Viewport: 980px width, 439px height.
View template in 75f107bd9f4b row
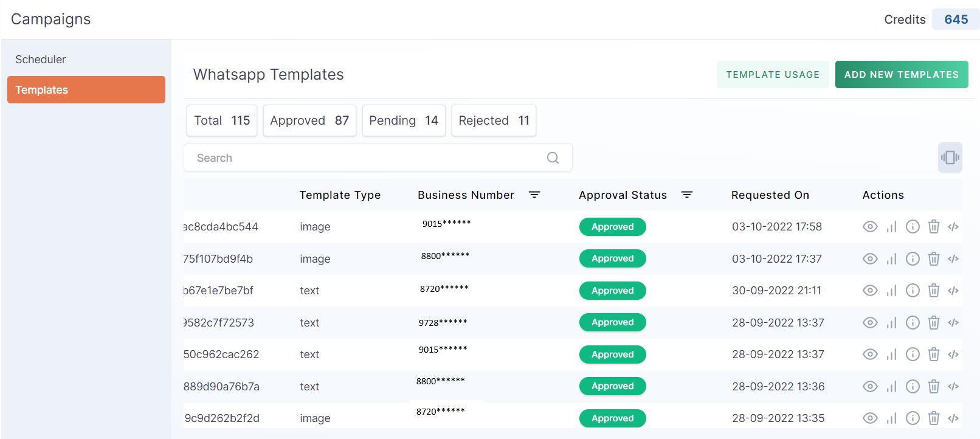pos(870,258)
